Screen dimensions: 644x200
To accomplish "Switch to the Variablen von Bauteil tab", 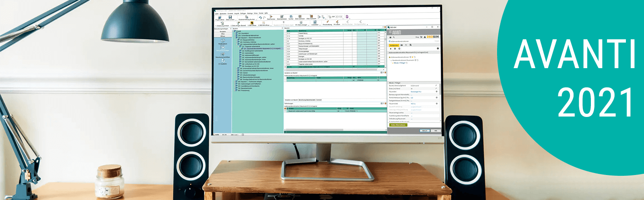I will click(x=291, y=100).
